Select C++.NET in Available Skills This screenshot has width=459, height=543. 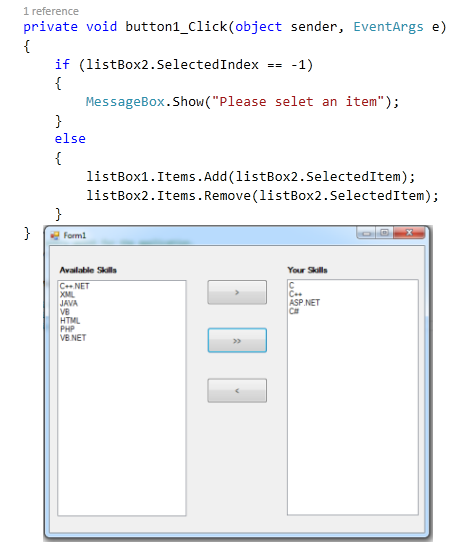[x=74, y=286]
